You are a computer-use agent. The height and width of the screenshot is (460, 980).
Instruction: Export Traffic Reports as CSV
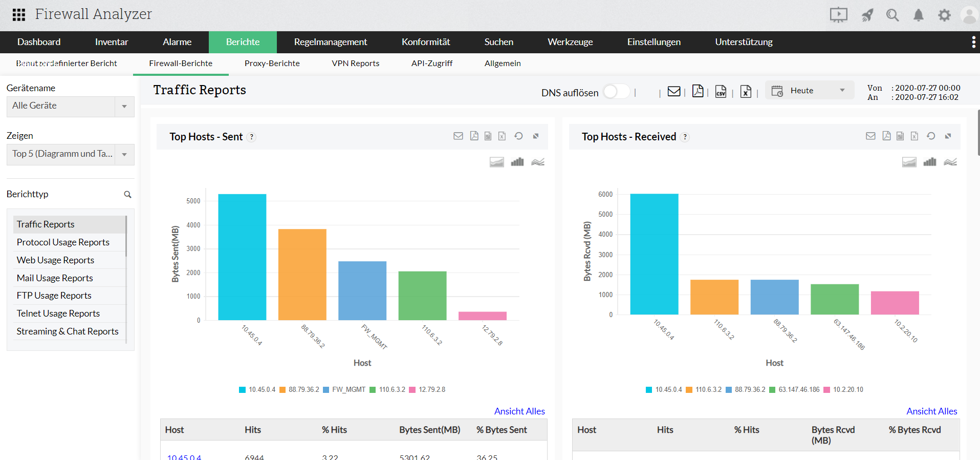(x=721, y=92)
